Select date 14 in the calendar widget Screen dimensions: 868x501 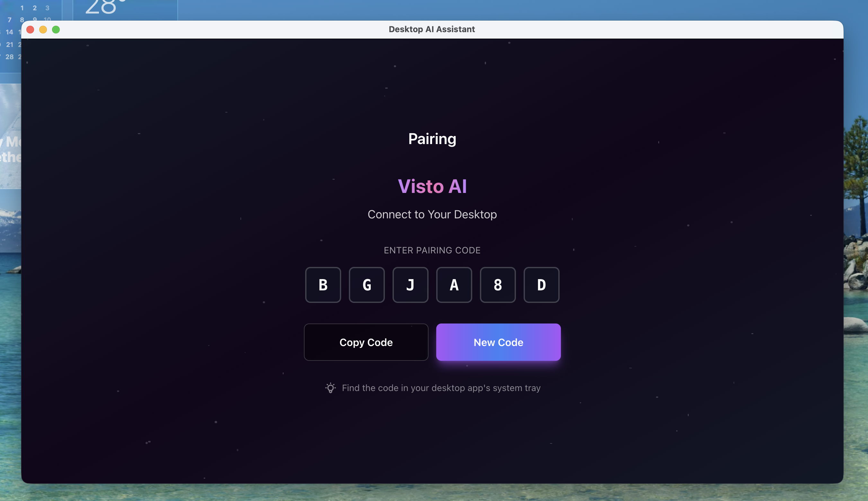click(9, 32)
